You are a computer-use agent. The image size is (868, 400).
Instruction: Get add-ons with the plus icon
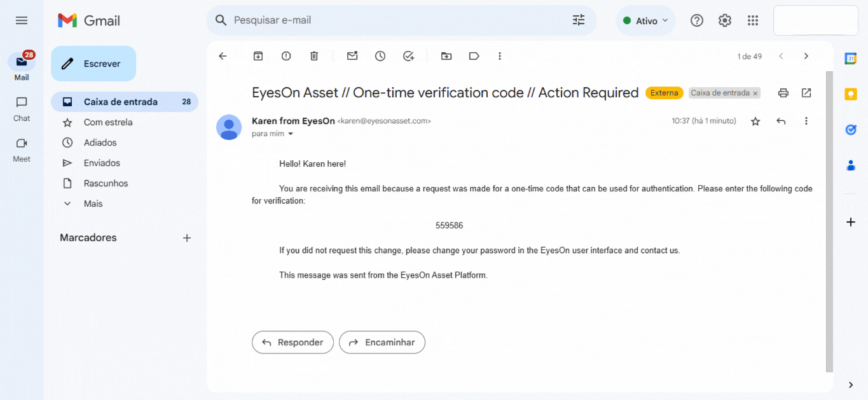(x=851, y=222)
